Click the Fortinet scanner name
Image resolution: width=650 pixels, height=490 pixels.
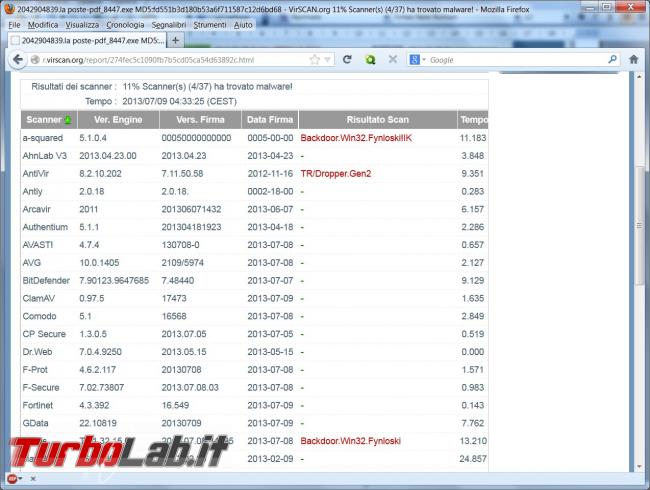(x=38, y=405)
